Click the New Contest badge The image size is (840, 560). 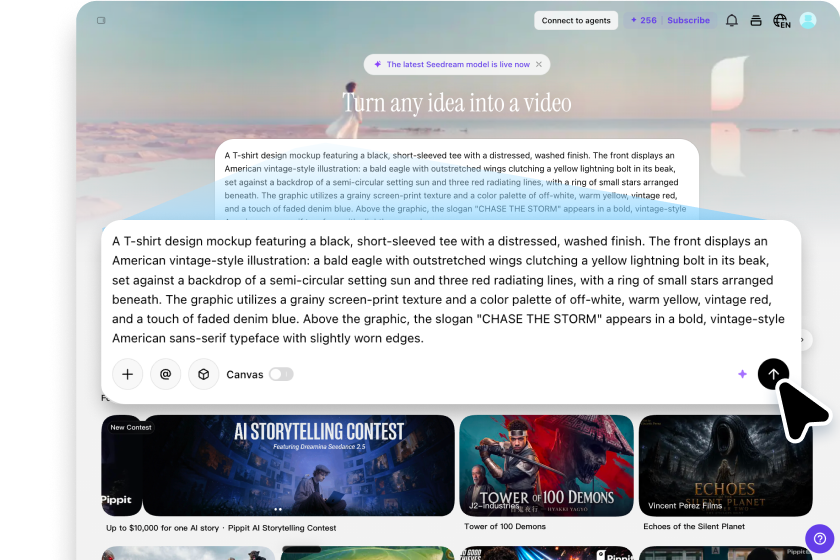click(131, 428)
